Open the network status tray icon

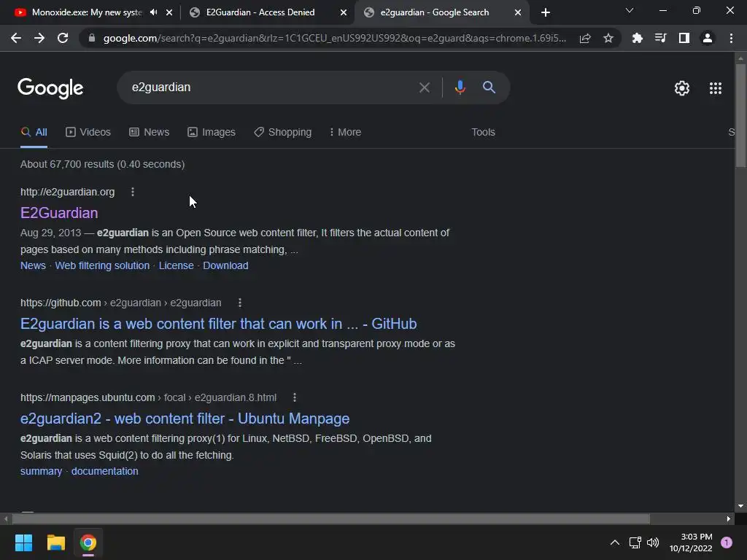pos(635,542)
